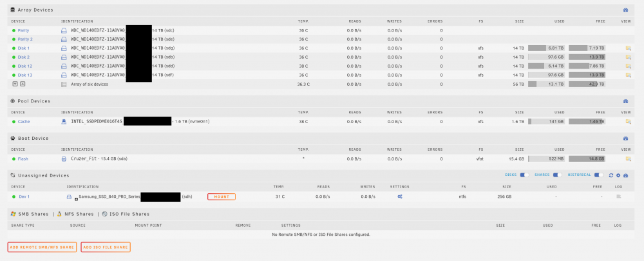Open the Parity 2 device link

(x=25, y=39)
